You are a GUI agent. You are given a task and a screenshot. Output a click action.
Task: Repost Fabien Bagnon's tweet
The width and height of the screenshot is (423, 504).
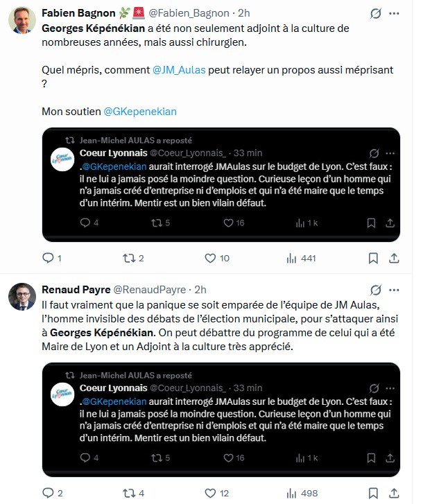pos(128,258)
